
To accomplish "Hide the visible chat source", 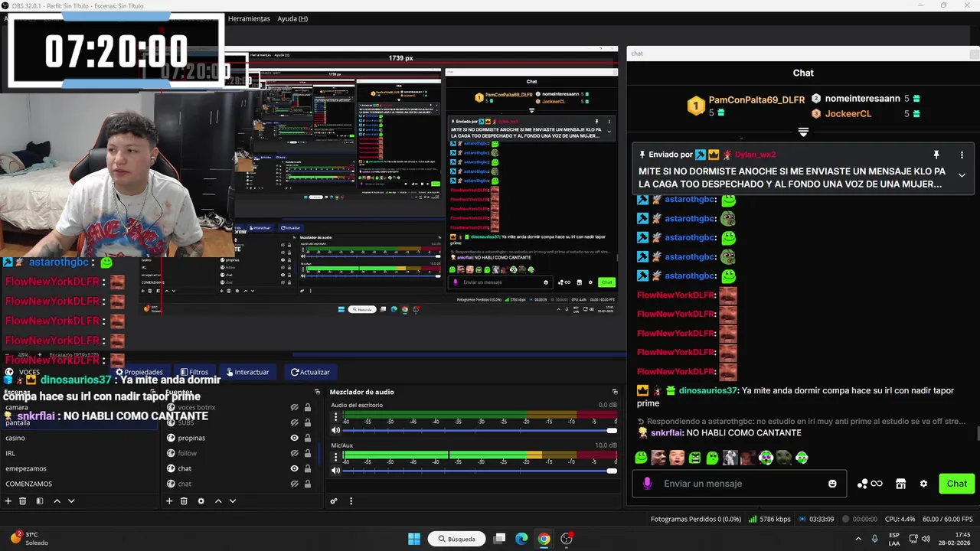I will (x=294, y=468).
